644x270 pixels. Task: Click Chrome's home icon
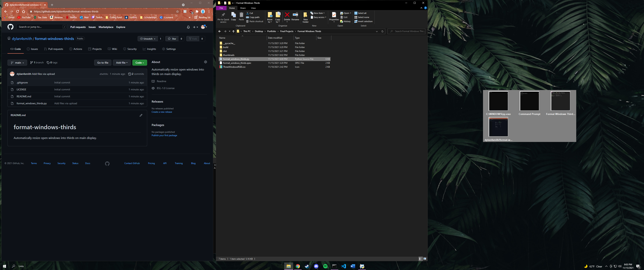click(x=24, y=11)
